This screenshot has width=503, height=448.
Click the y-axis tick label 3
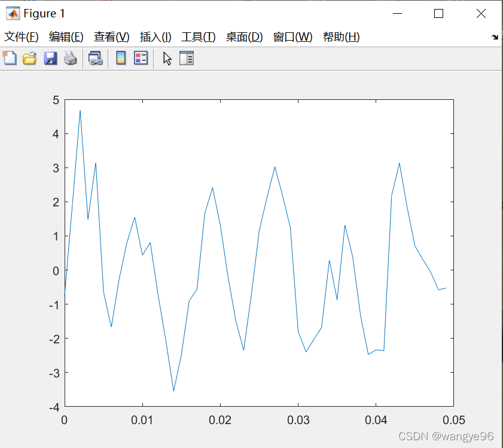pos(56,168)
